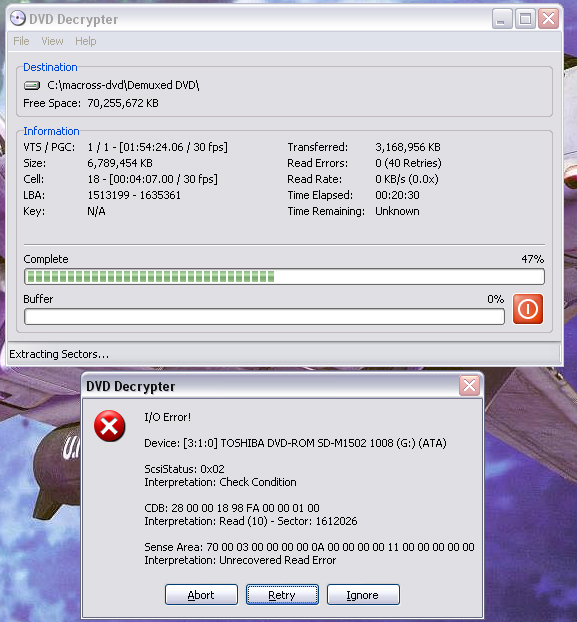Click the Sector: 1612026 interpretation line
This screenshot has width=577, height=622.
coord(251,521)
